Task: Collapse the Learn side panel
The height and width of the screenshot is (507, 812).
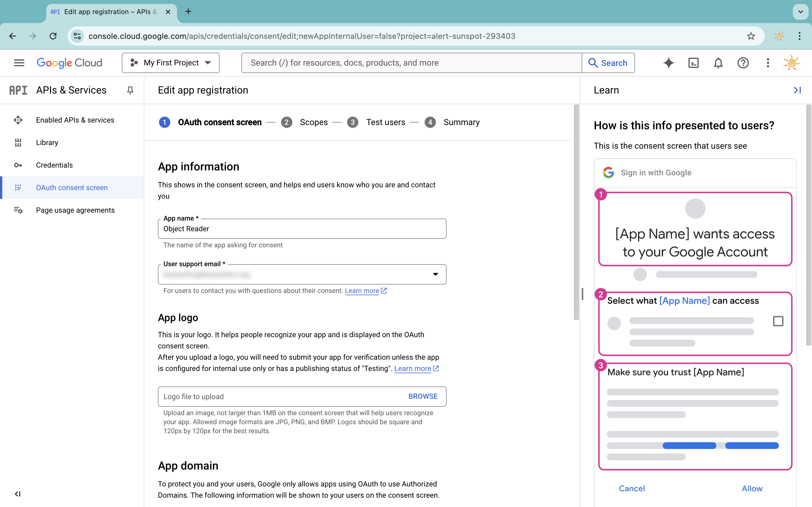Action: pyautogui.click(x=797, y=90)
